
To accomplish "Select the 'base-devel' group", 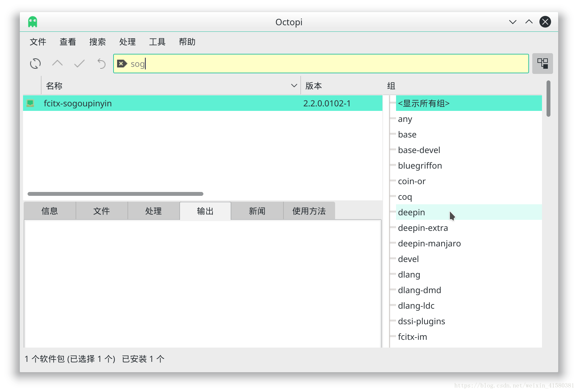I will (x=469, y=150).
